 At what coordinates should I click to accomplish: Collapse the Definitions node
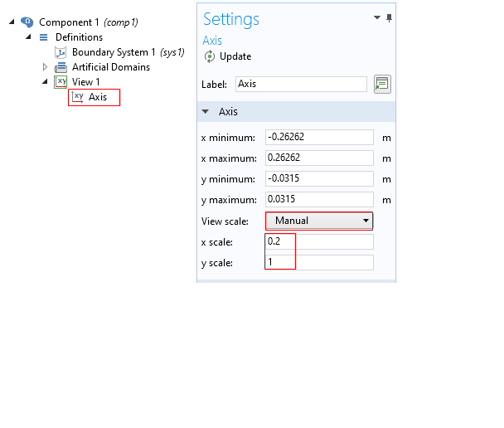(28, 36)
